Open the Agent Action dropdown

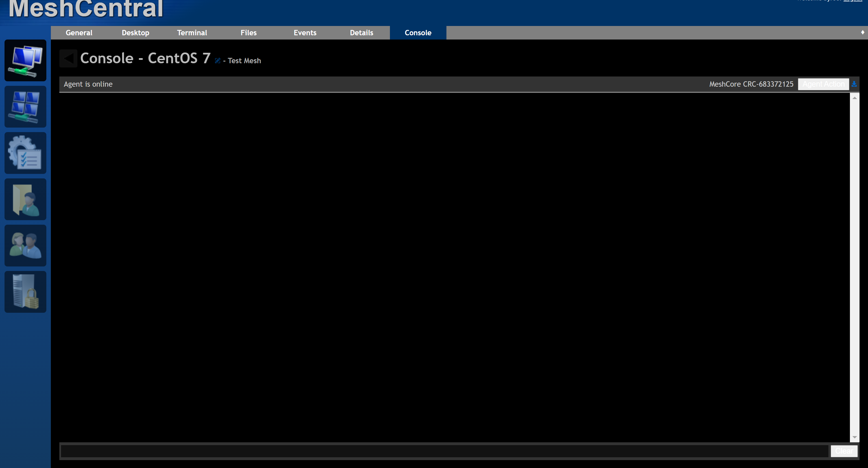[823, 84]
